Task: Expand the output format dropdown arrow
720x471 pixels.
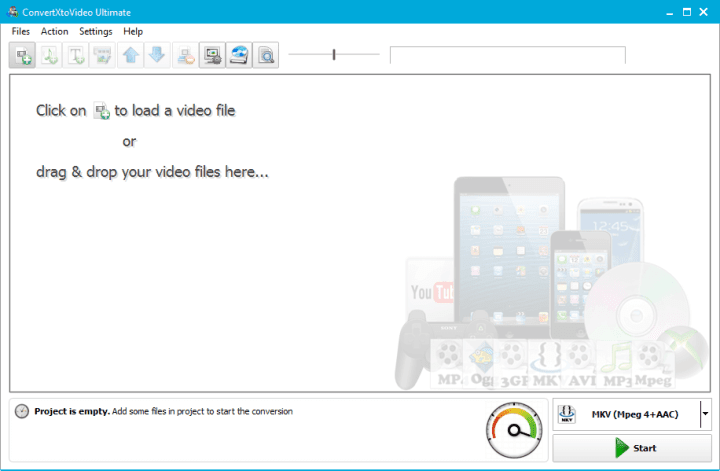Action: (705, 414)
